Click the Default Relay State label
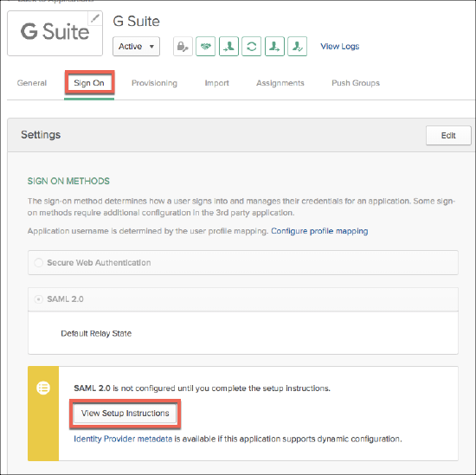 (x=96, y=333)
